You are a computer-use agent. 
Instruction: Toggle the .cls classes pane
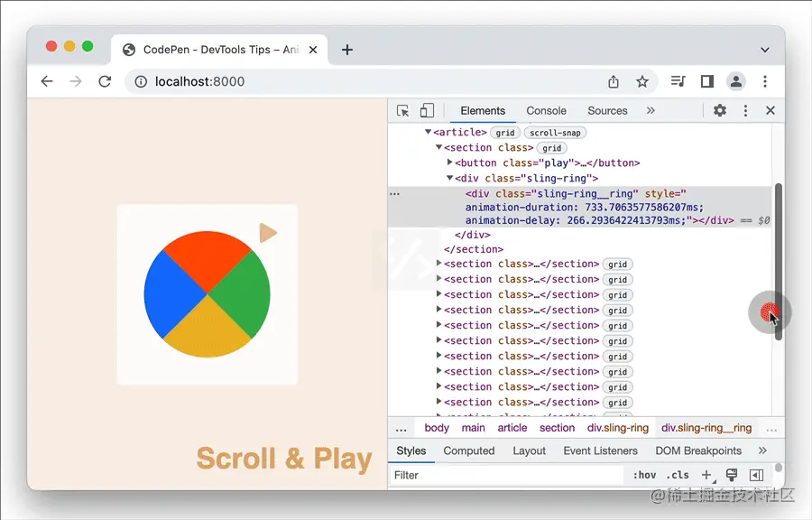click(x=678, y=475)
